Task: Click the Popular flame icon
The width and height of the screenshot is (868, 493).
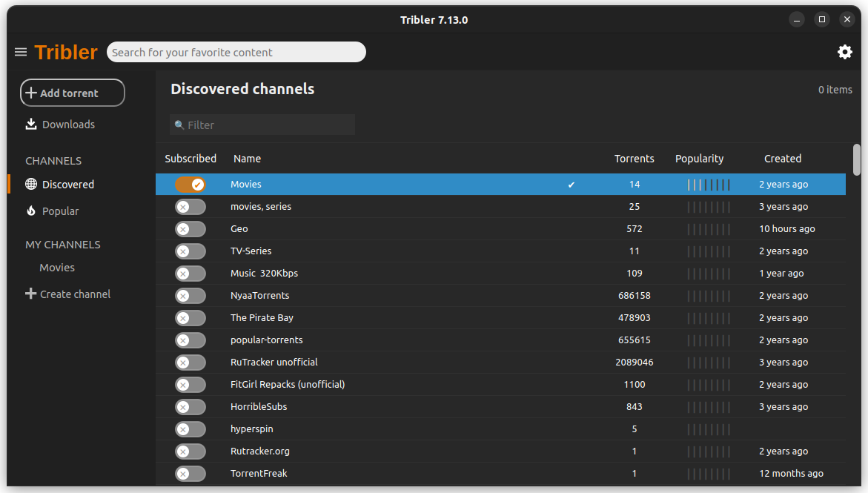Action: pos(31,211)
